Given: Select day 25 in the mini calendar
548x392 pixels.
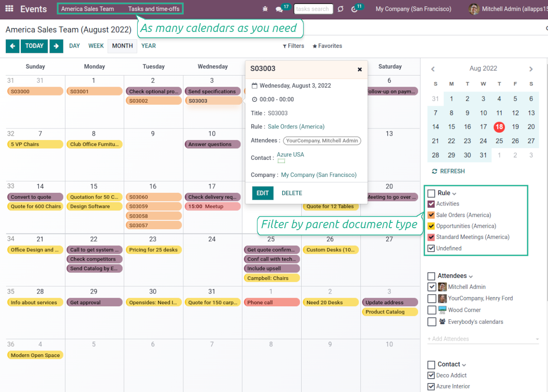Looking at the screenshot, I should tap(499, 141).
